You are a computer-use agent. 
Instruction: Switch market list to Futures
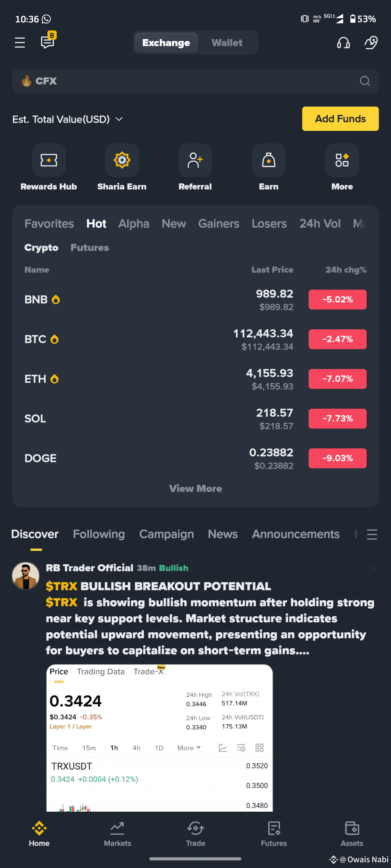tap(90, 248)
